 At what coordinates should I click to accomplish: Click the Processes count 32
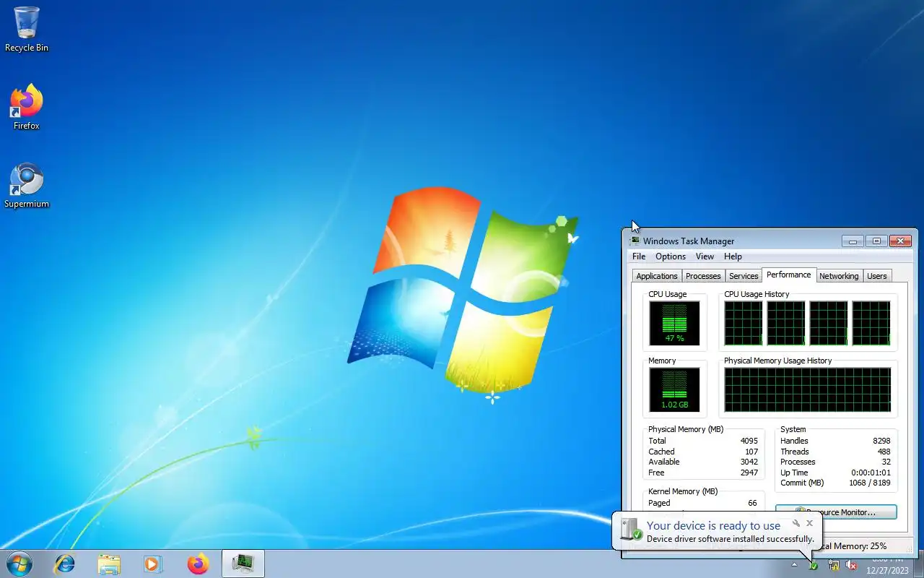click(x=886, y=462)
